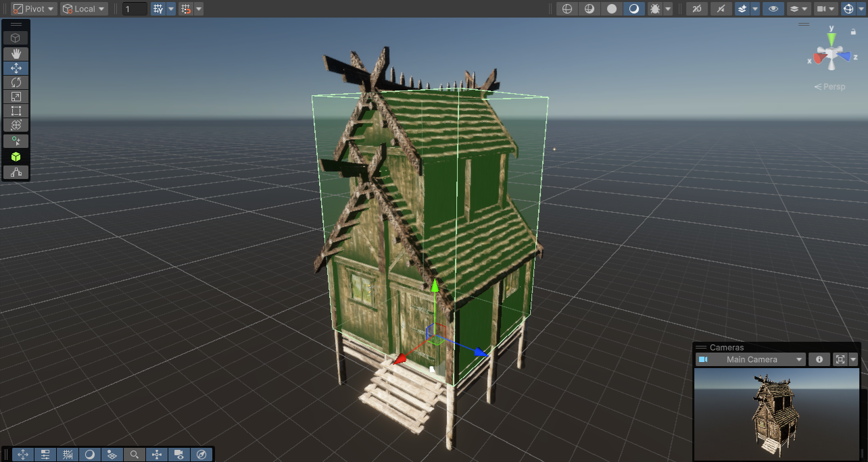Unmute scene audio via crossed speaker icon

click(x=721, y=9)
